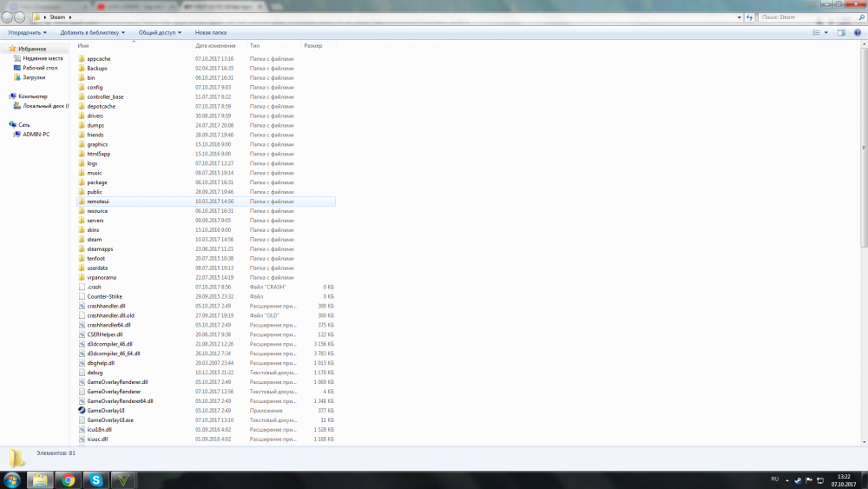Open the Share (Общий доступ) dropdown

pyautogui.click(x=160, y=33)
